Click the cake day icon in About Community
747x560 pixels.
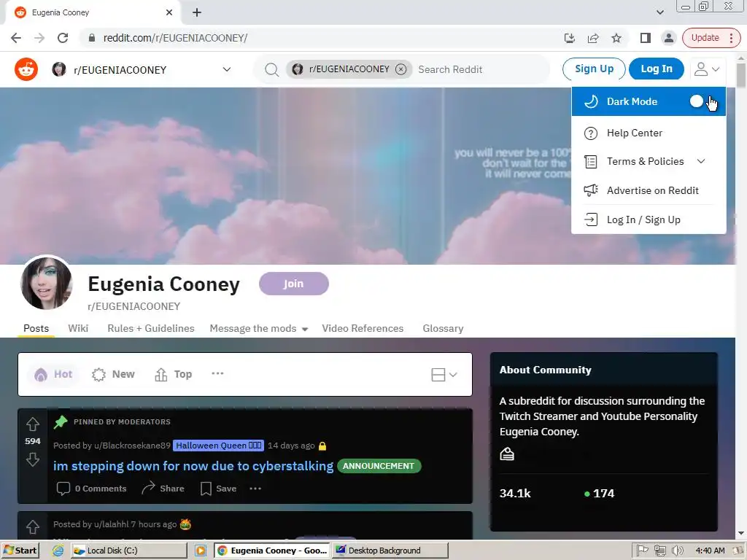point(507,454)
